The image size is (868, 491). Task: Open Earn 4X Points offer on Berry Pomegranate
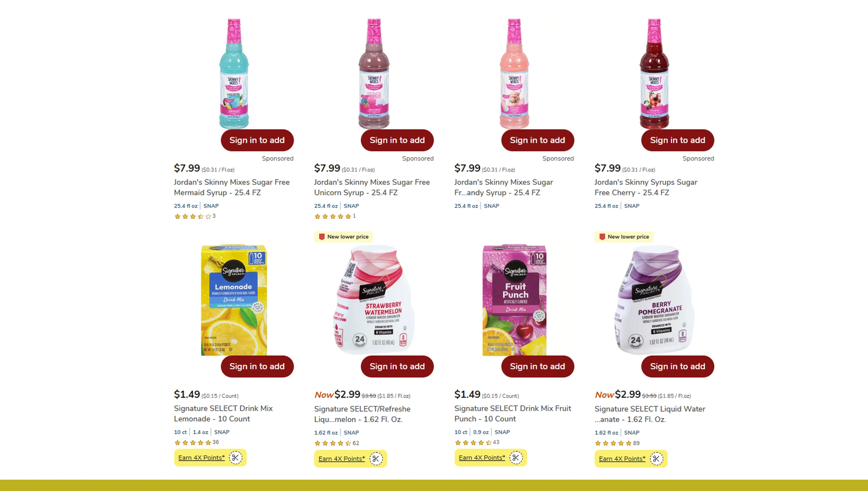tap(622, 459)
